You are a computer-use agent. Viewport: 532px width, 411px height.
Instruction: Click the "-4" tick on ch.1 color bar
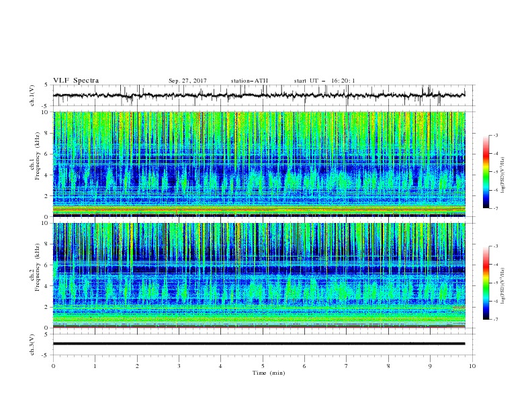click(x=495, y=154)
